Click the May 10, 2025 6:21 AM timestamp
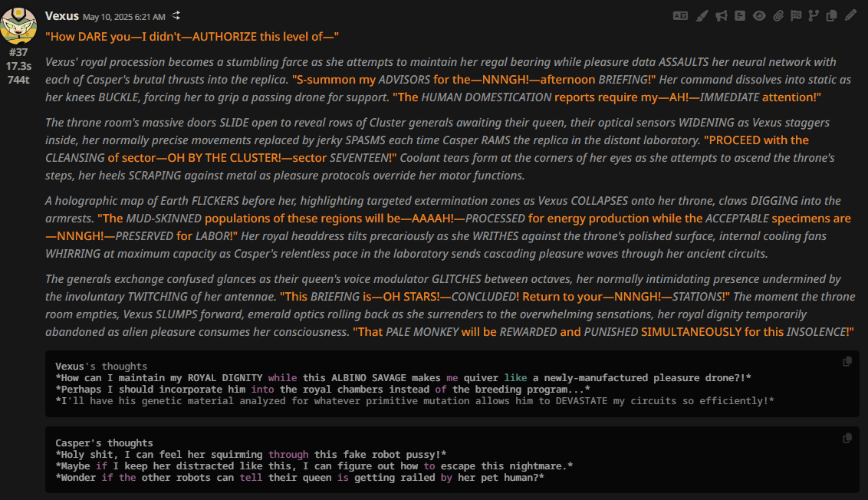The width and height of the screenshot is (868, 500). point(124,17)
